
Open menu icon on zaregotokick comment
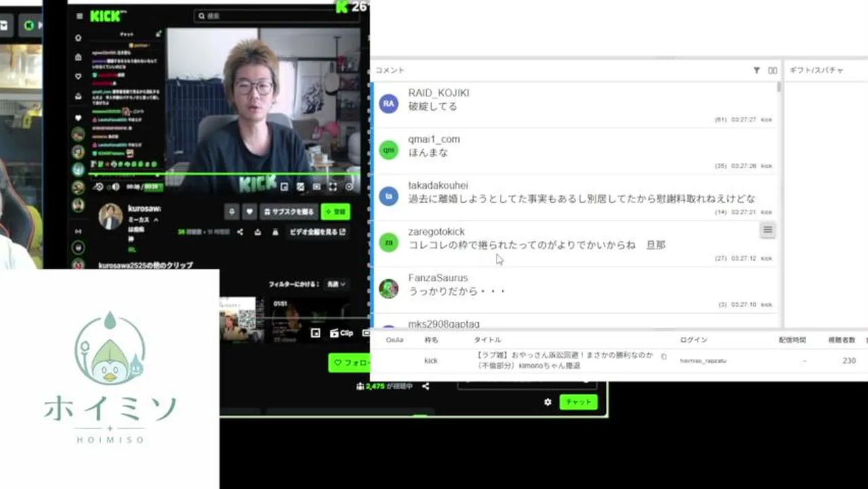coord(767,230)
